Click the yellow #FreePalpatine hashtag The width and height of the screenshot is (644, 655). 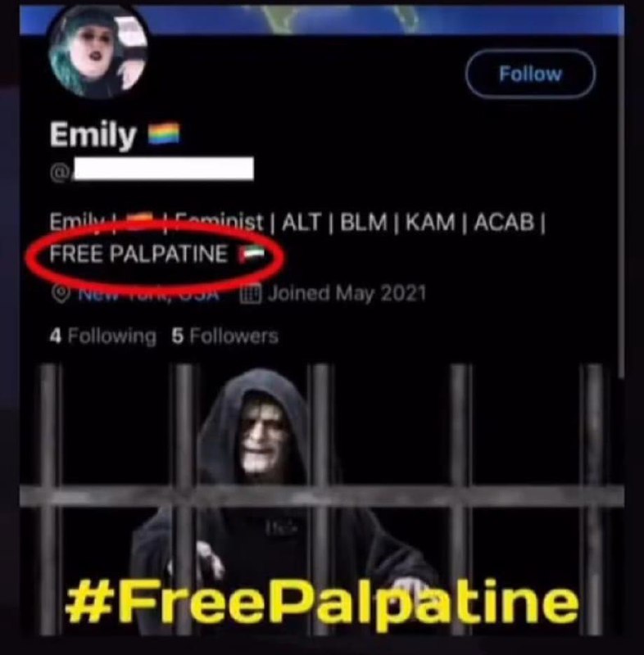[322, 604]
